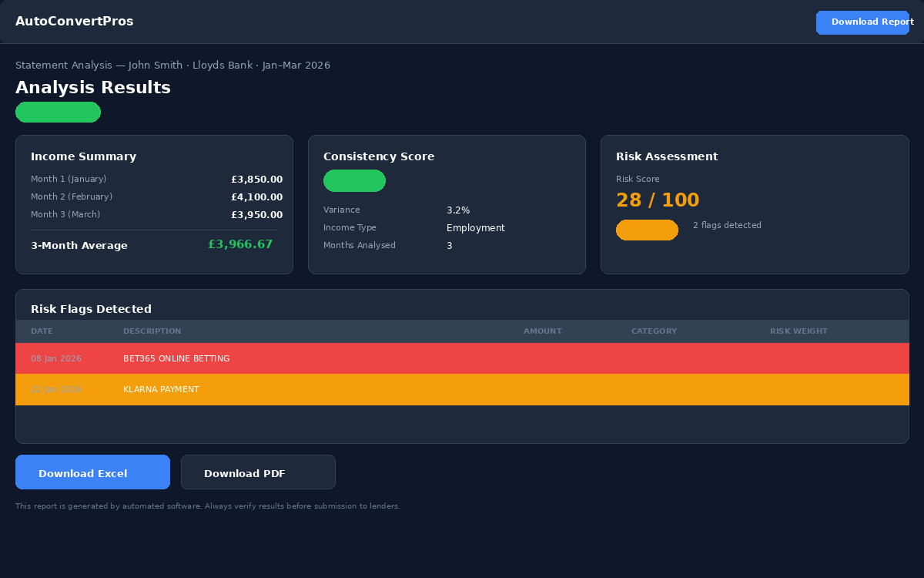Click the Category column header

click(x=654, y=331)
